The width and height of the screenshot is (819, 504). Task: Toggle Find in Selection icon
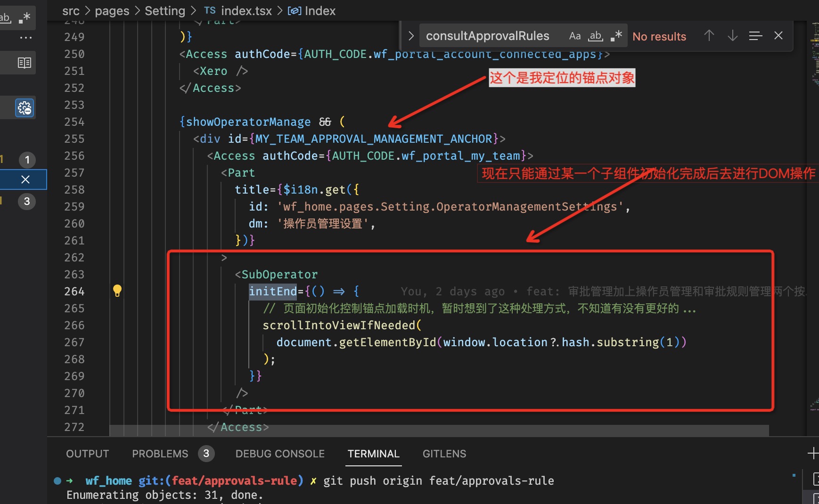755,36
